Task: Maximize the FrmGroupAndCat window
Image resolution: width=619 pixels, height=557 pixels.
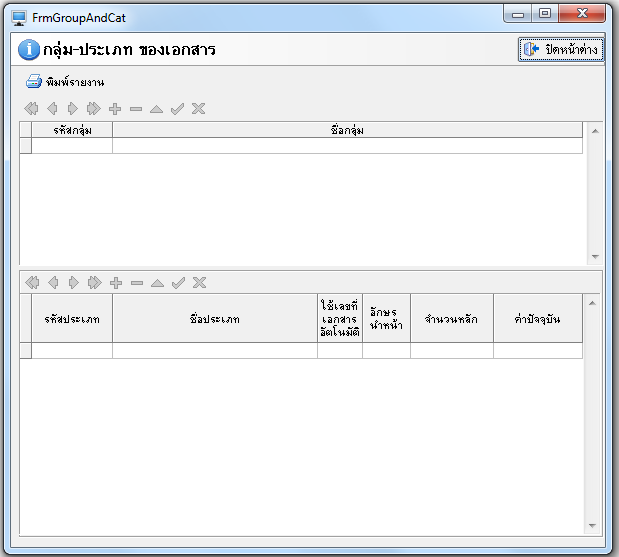Action: pos(545,14)
